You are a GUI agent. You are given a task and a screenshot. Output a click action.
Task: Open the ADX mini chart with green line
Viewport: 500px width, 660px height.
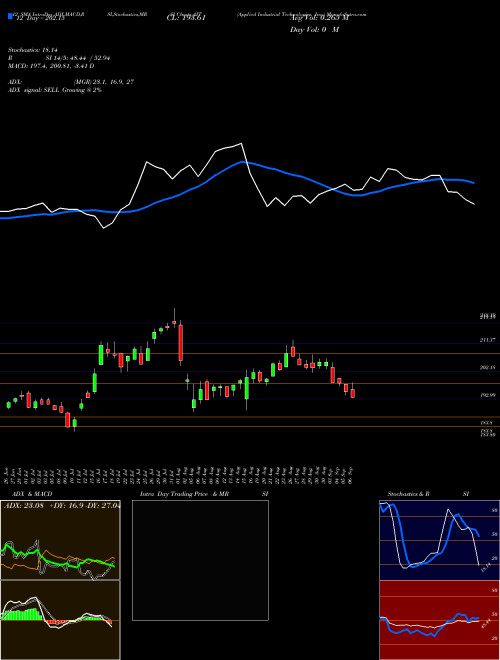click(x=60, y=540)
